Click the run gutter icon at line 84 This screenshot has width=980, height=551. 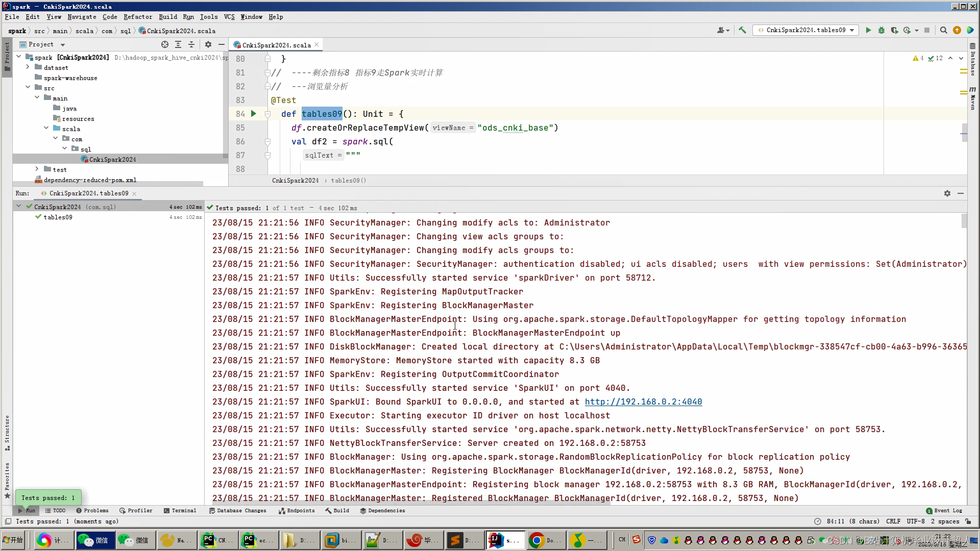pyautogui.click(x=254, y=114)
